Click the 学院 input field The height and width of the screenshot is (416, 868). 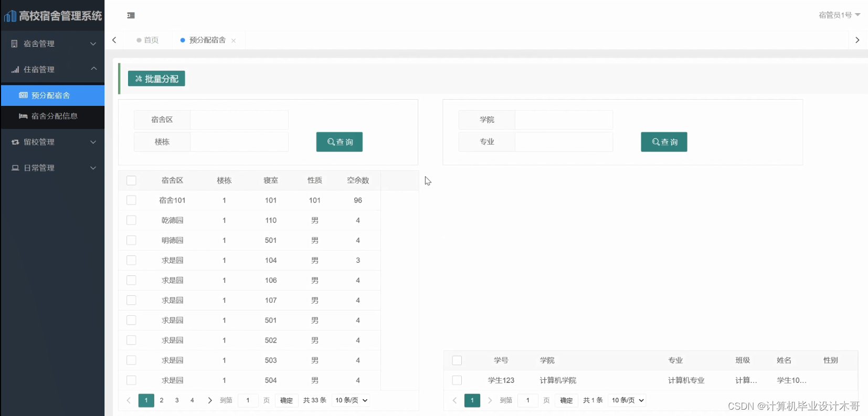pyautogui.click(x=564, y=120)
